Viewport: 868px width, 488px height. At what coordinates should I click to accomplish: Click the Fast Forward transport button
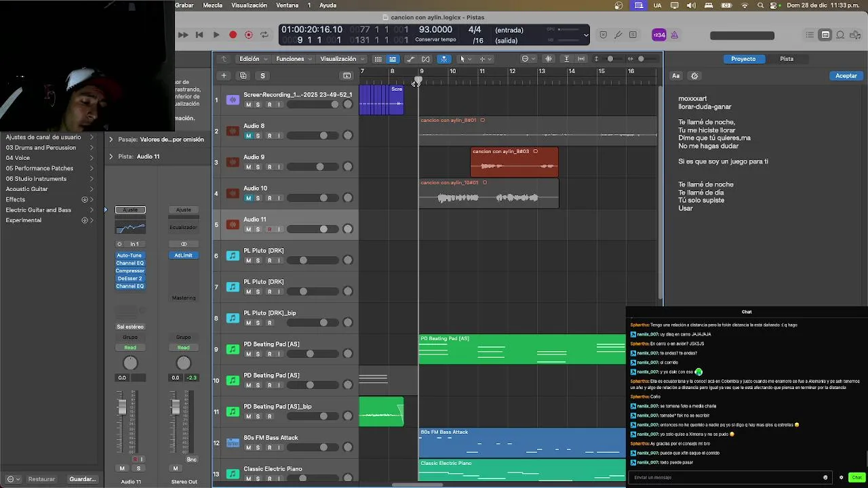[x=183, y=35]
